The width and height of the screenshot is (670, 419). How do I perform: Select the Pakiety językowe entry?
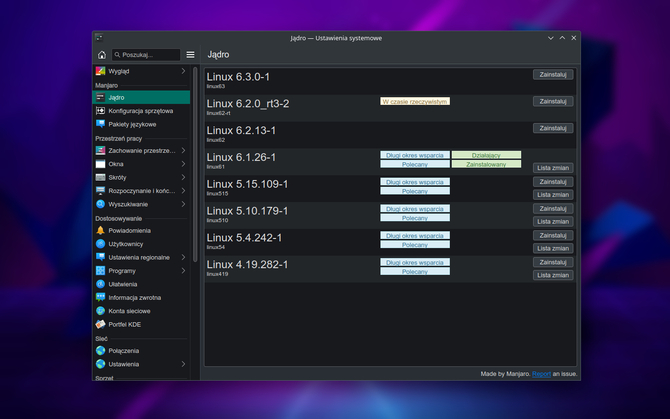tap(141, 124)
